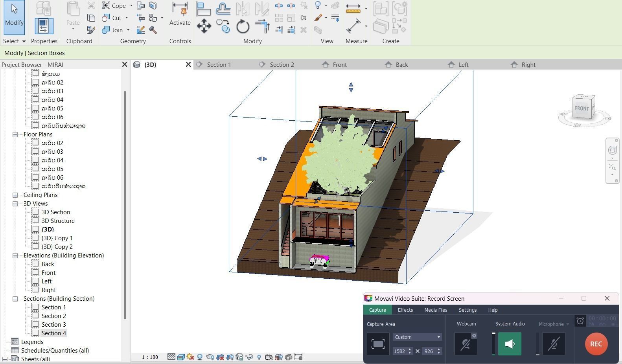Open the Visual Style cube in view bar
The width and height of the screenshot is (622, 364).
[x=181, y=357]
